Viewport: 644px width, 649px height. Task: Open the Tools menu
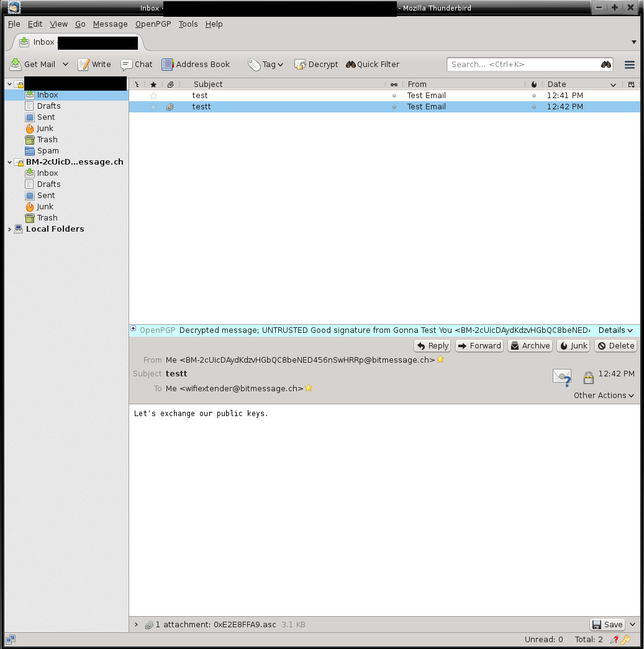tap(188, 24)
